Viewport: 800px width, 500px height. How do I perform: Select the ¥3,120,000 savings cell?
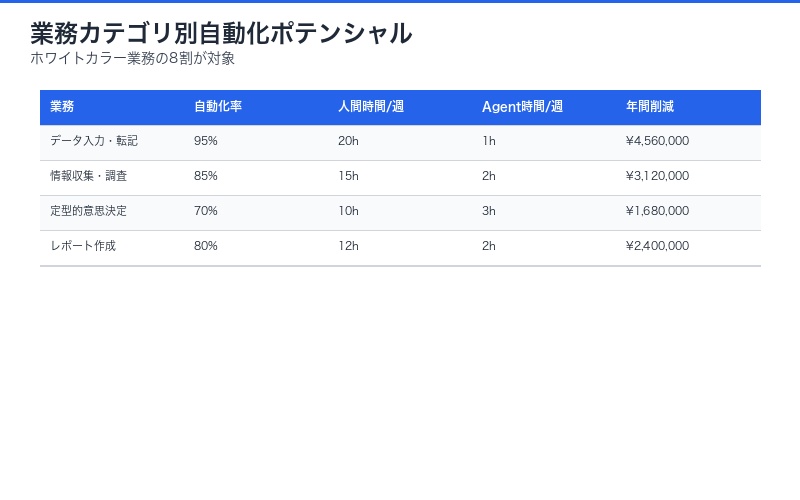[x=657, y=176]
